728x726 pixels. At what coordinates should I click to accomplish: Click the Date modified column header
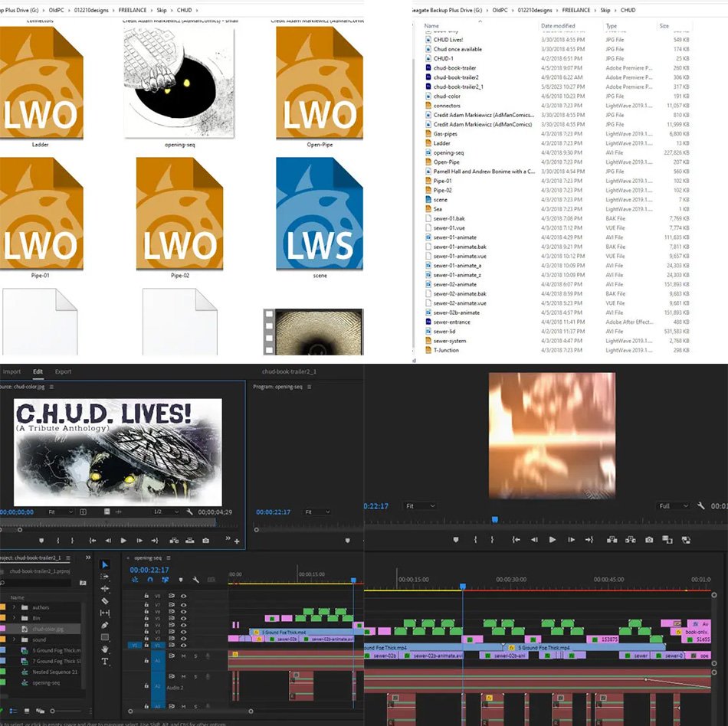click(557, 26)
